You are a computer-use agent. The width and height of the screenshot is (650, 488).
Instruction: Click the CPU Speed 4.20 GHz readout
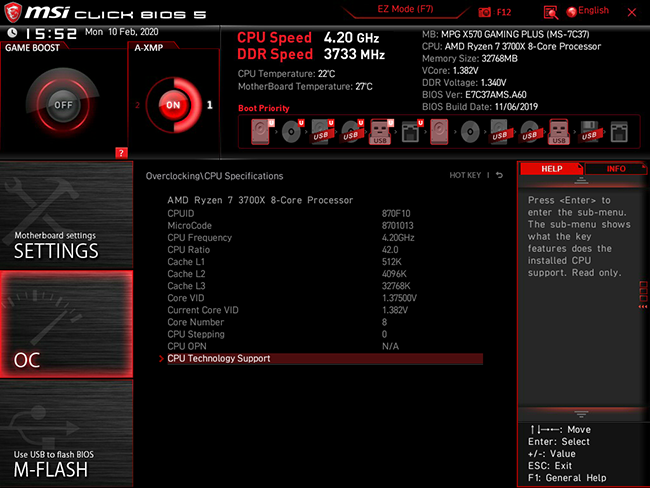click(308, 38)
